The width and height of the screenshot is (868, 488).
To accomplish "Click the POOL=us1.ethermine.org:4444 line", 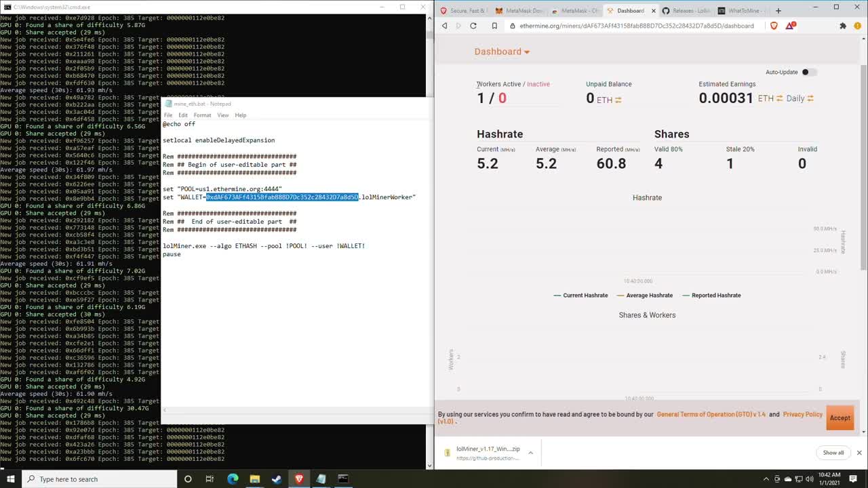I will [x=222, y=189].
